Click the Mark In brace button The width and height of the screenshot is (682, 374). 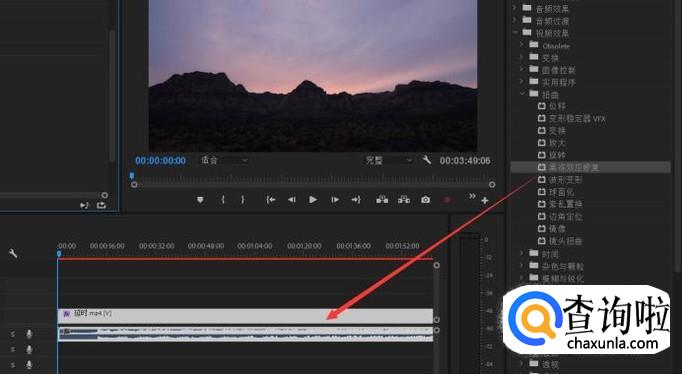pyautogui.click(x=223, y=200)
